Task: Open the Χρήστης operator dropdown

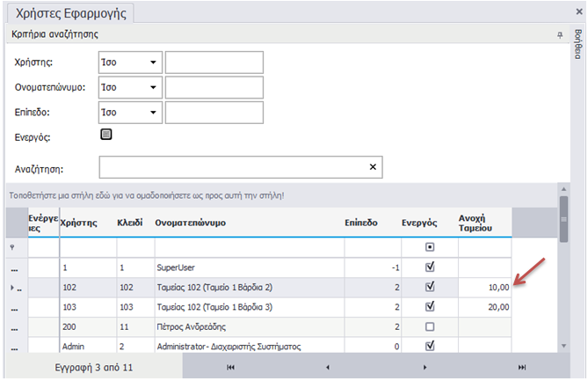Action: (x=153, y=63)
